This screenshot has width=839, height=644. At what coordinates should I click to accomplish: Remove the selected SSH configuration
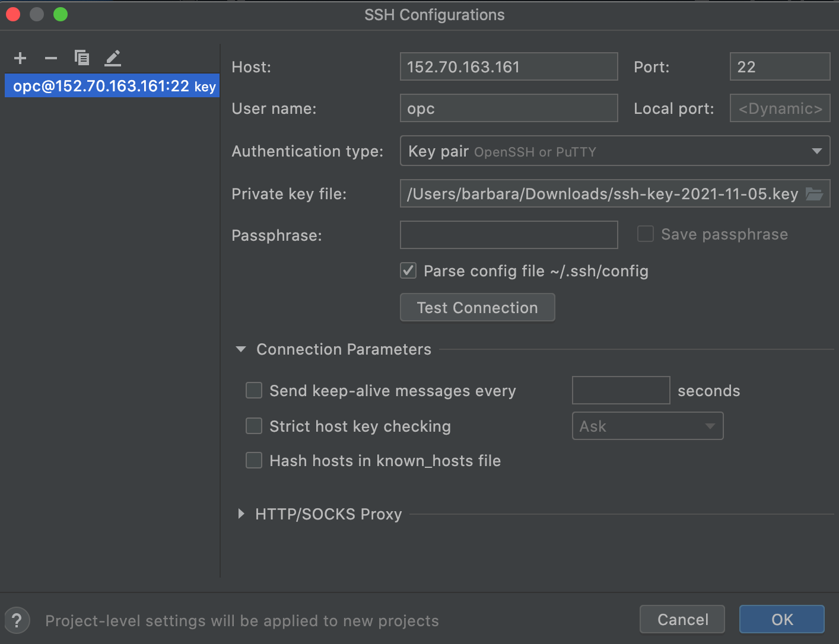point(51,58)
